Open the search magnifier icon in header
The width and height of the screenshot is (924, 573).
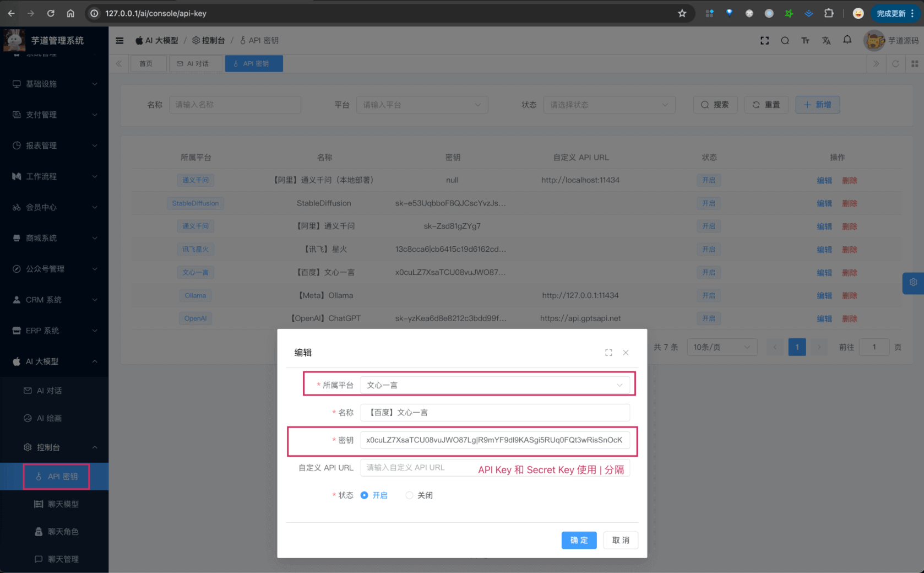(x=785, y=40)
